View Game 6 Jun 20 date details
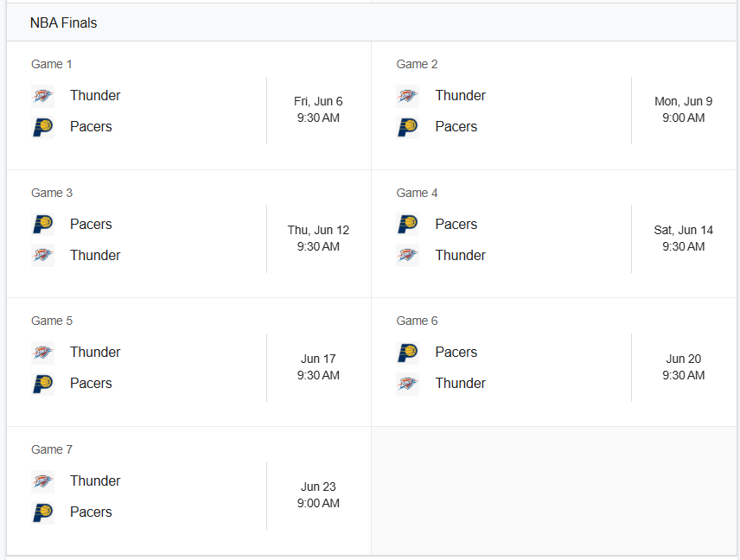The height and width of the screenshot is (560, 740). point(683,359)
